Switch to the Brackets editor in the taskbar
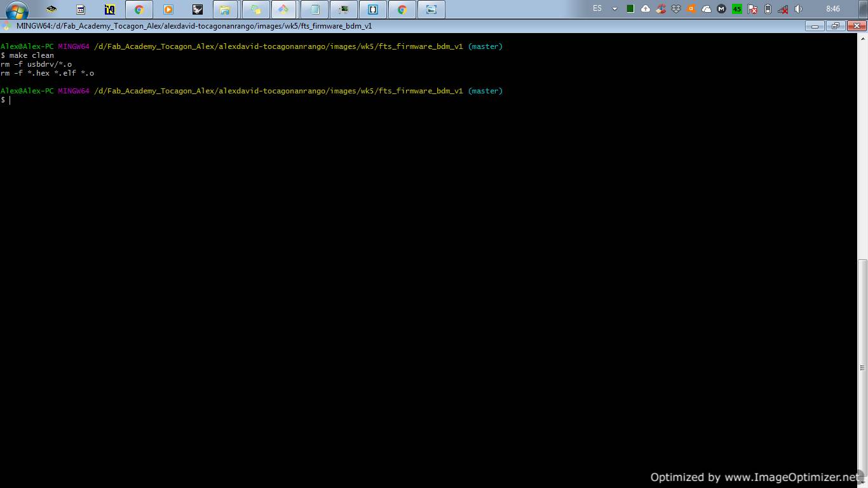The height and width of the screenshot is (488, 868). click(373, 10)
